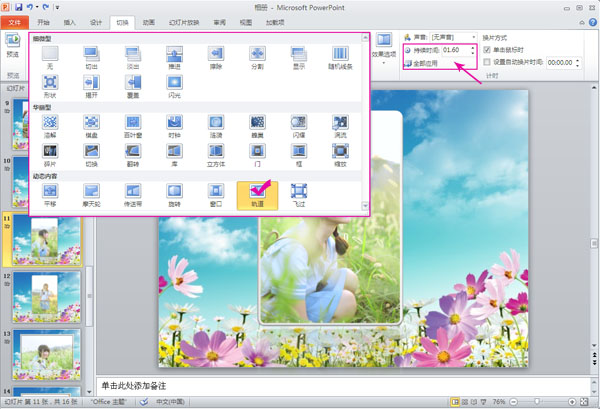Increase 持续时间 duration with up arrow
Viewport: 600px width, 409px height.
pyautogui.click(x=473, y=48)
